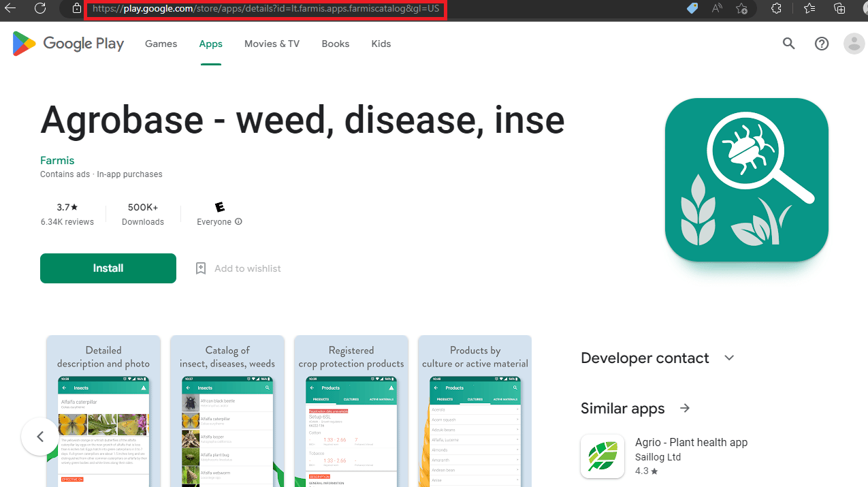Open the Kids tab
Viewport: 868px width, 487px height.
pos(381,44)
